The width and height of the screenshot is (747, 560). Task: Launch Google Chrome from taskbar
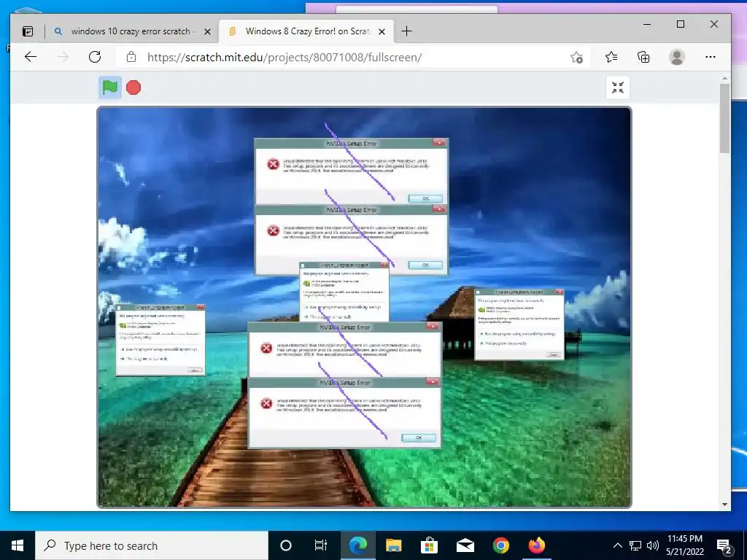(x=500, y=545)
